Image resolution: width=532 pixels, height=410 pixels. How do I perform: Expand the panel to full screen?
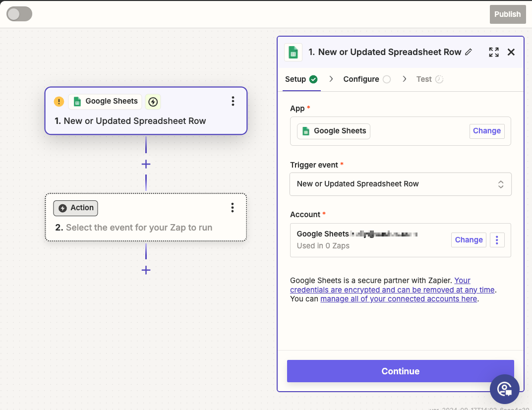(494, 52)
